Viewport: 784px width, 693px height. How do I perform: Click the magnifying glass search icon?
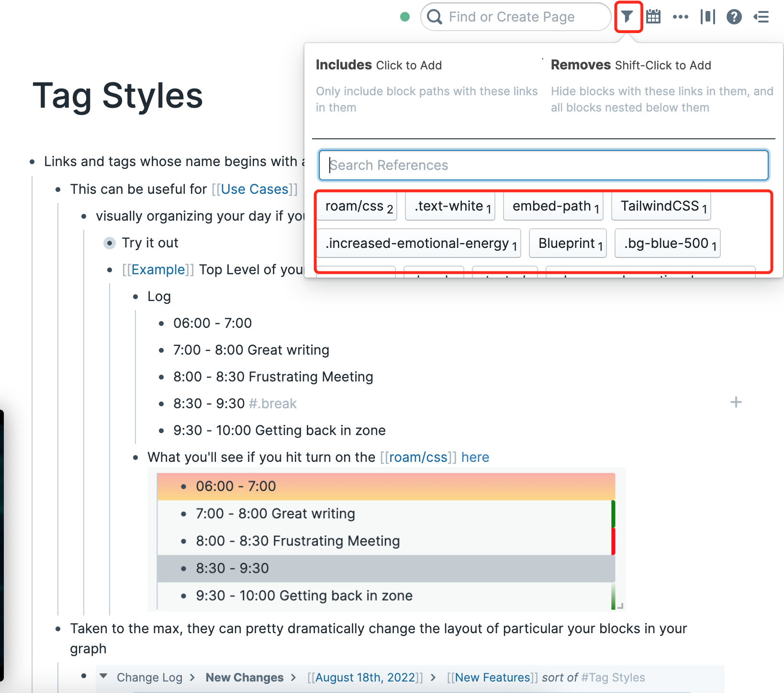coord(434,17)
